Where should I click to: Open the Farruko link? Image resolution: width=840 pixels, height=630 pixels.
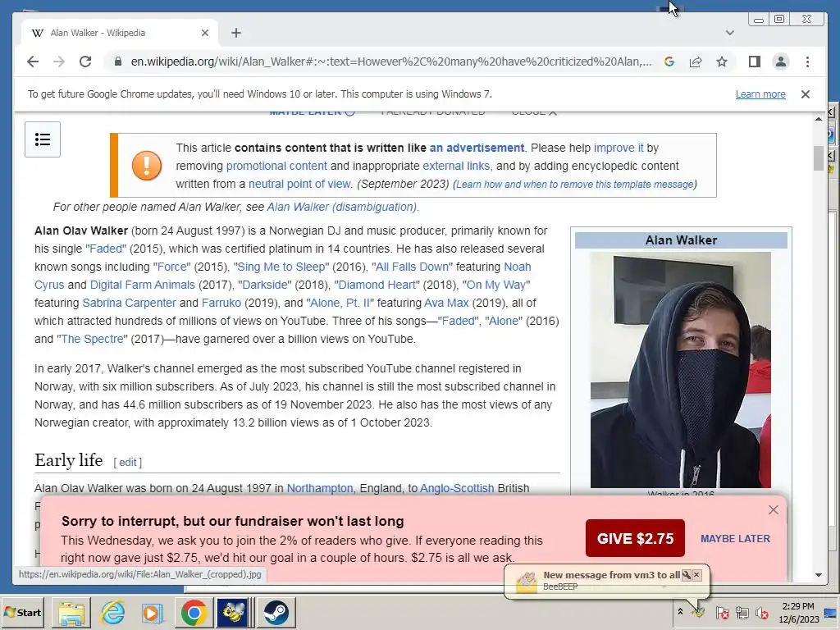click(221, 303)
